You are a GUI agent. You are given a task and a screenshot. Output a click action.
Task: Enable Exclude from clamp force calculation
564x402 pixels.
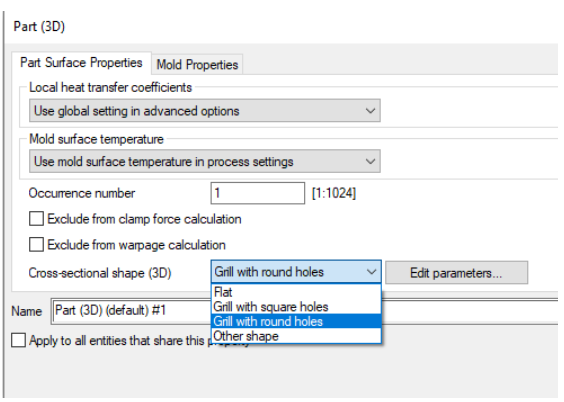point(36,219)
